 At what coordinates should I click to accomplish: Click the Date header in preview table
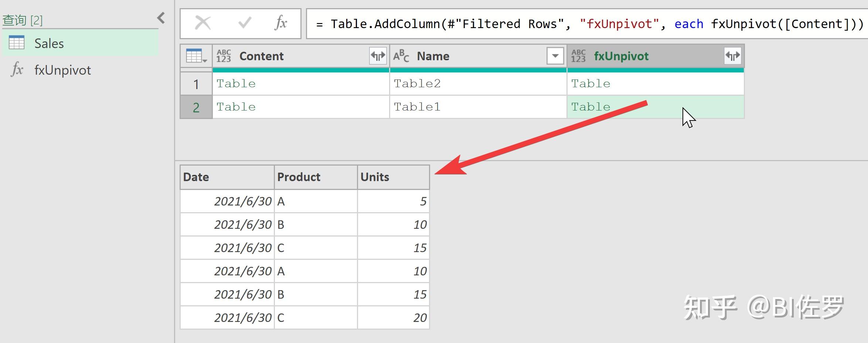tap(227, 177)
